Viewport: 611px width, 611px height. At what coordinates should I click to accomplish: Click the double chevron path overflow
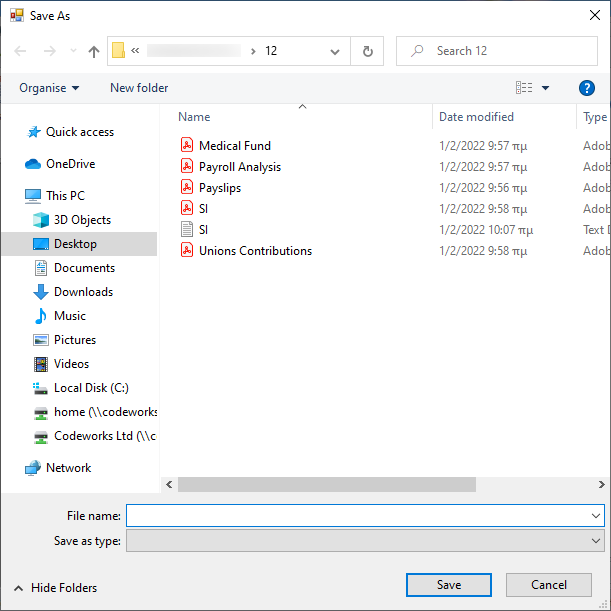coord(135,51)
